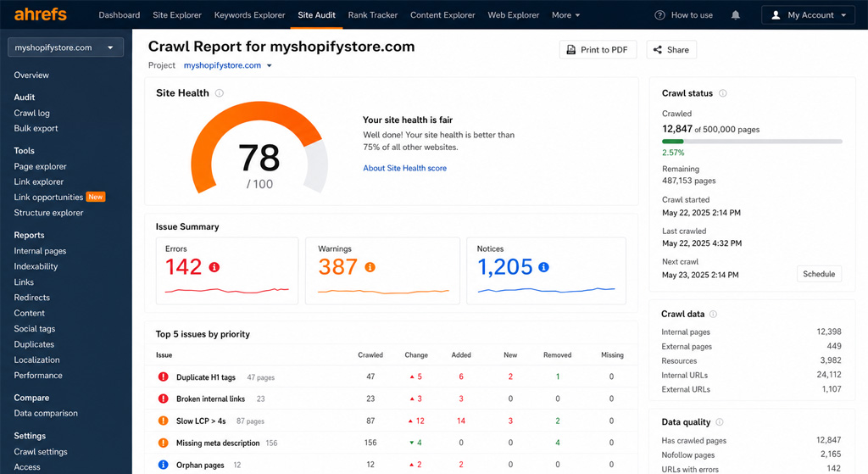
Task: Open the Indexability report
Action: click(36, 266)
